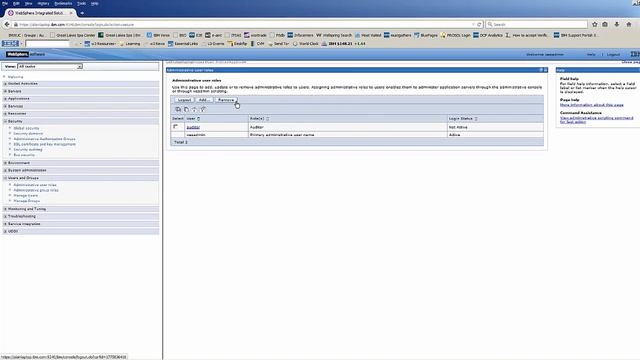Screen dimensions: 640x360
Task: Open the bookmarks library icon next to star
Action: pyautogui.click(x=605, y=24)
